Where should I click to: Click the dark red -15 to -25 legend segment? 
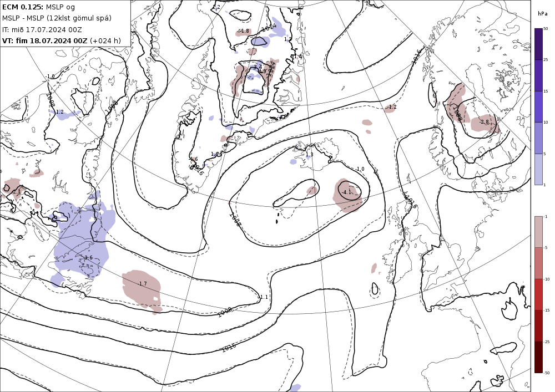pyautogui.click(x=538, y=326)
